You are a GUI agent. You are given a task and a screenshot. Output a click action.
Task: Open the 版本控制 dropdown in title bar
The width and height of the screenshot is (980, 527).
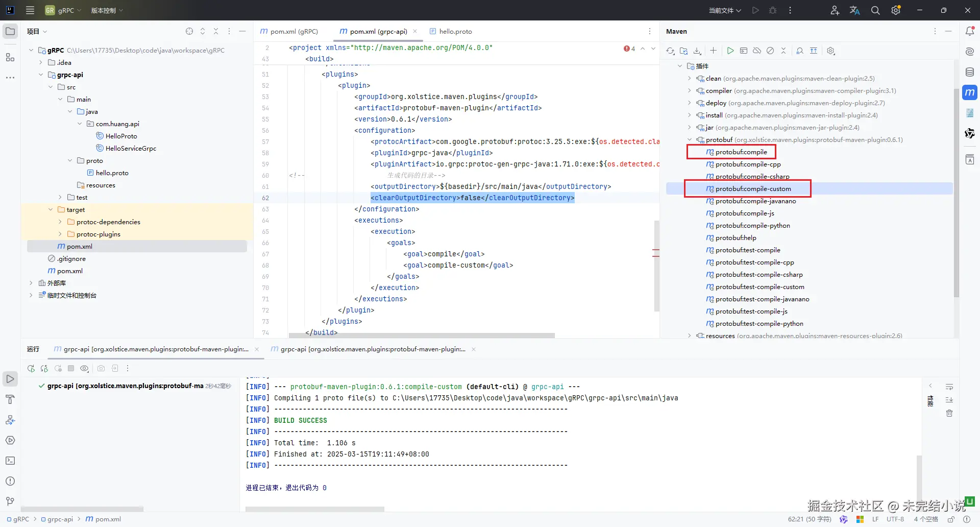click(107, 10)
